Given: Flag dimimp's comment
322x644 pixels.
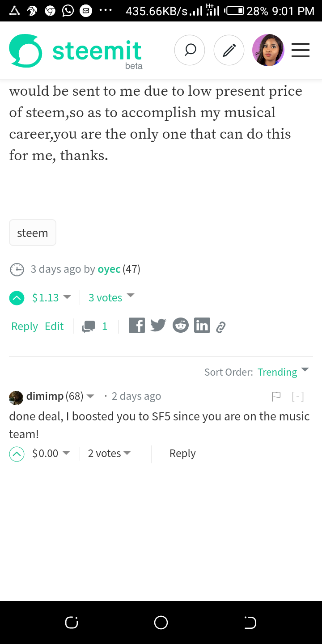Looking at the screenshot, I should [276, 396].
